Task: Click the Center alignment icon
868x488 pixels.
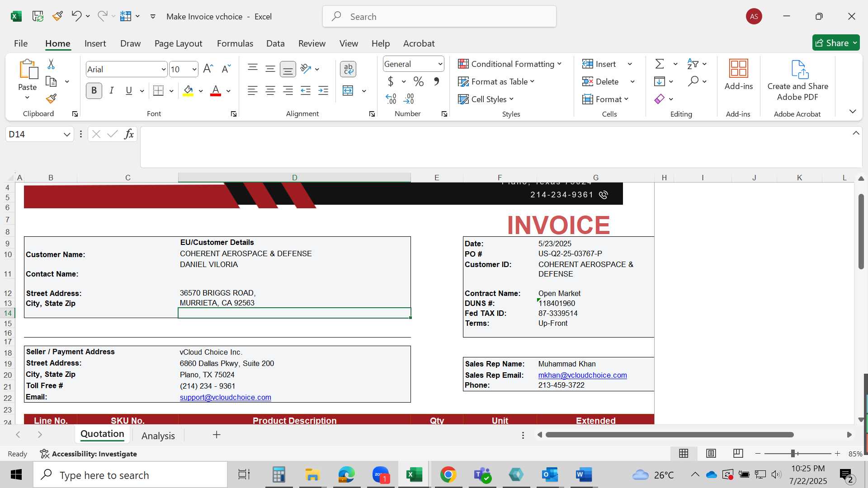Action: (x=270, y=91)
